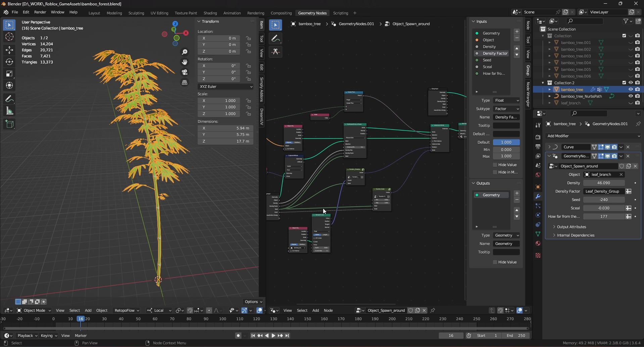Viewport: 644px width, 347px height.
Task: Select the Rotate tool in viewport toolbar
Action: point(9,62)
